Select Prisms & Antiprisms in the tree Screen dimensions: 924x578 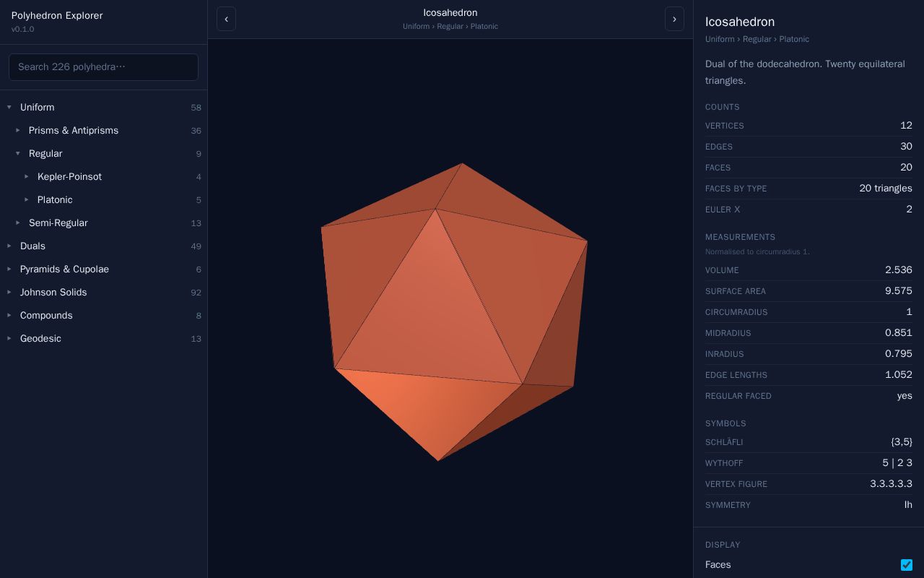pos(74,131)
